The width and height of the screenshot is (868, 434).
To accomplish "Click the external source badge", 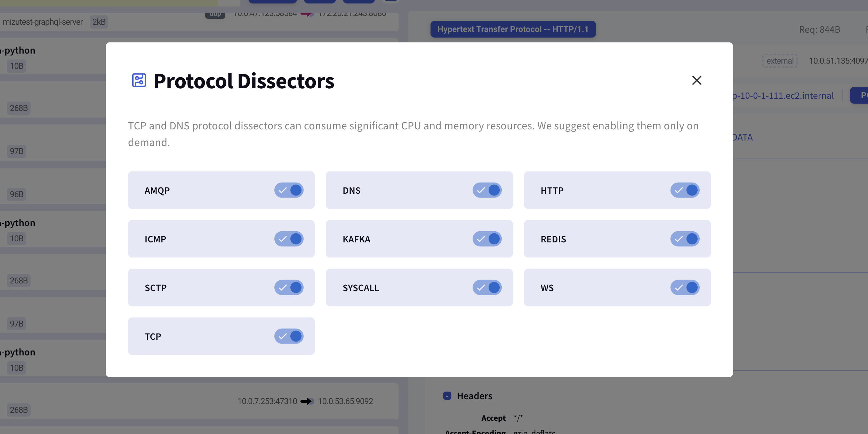I will (780, 61).
